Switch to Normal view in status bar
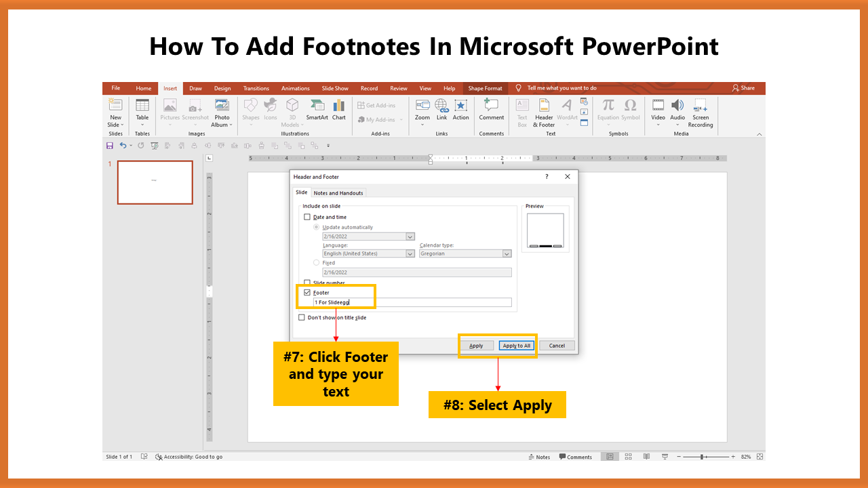The width and height of the screenshot is (868, 488). tap(610, 457)
